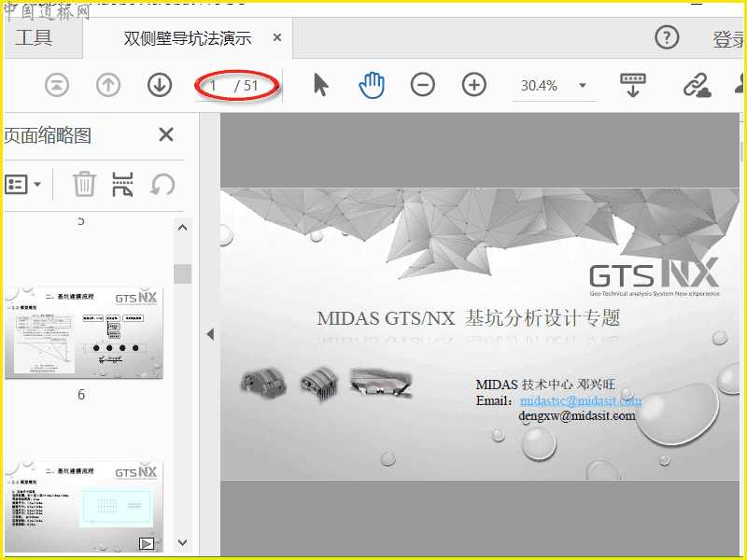The image size is (747, 560).
Task: Click the 30.4% zoom level field
Action: (x=540, y=86)
